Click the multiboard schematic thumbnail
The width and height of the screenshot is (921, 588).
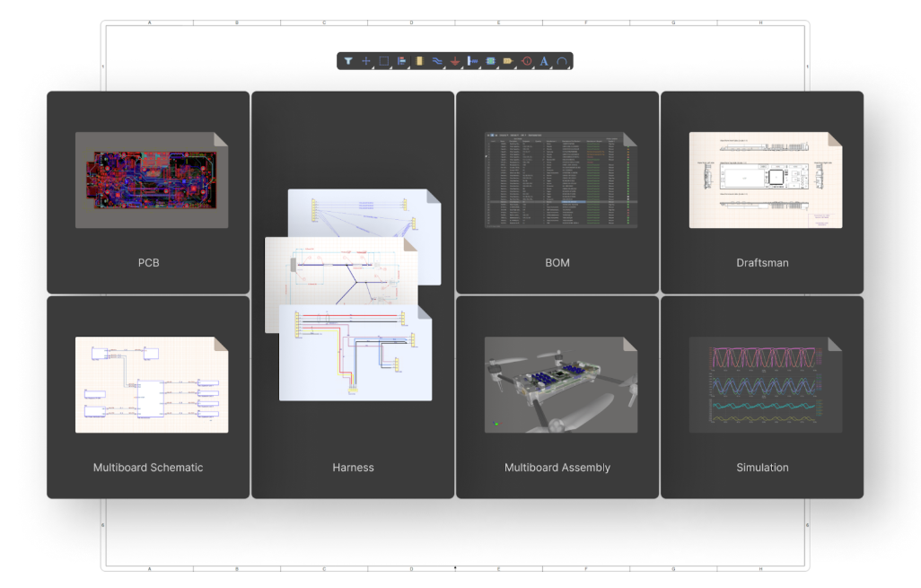[x=152, y=385]
